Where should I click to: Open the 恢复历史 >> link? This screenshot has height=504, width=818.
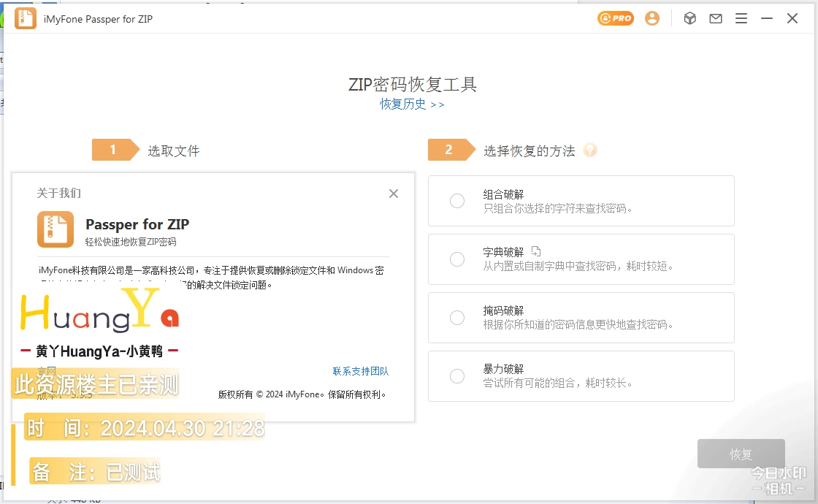click(x=412, y=104)
